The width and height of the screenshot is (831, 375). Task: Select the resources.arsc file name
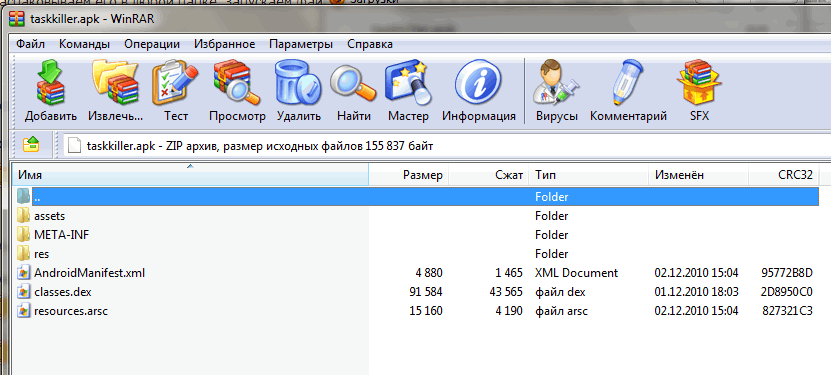(70, 311)
